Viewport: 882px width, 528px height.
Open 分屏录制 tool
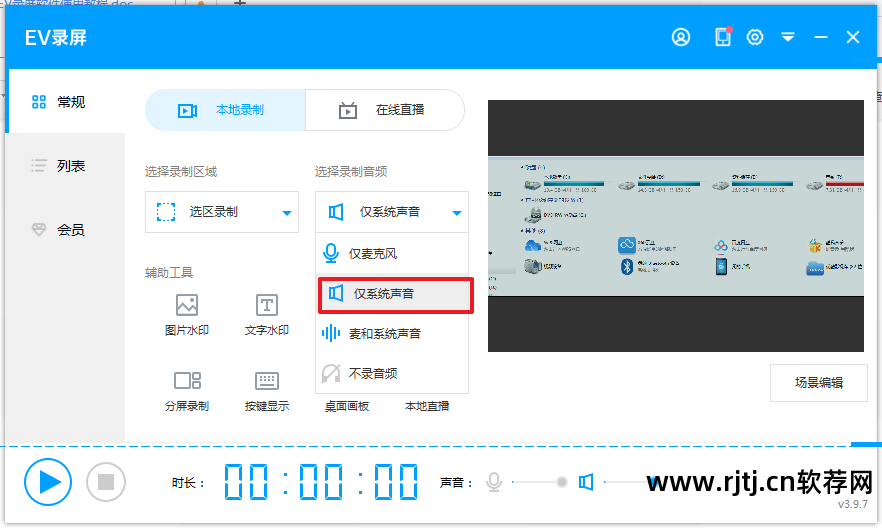click(187, 391)
